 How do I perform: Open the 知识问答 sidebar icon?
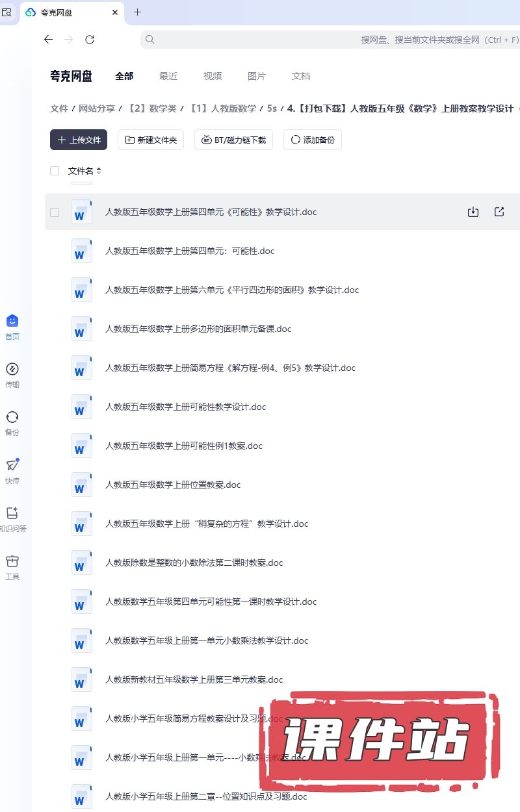(12, 514)
